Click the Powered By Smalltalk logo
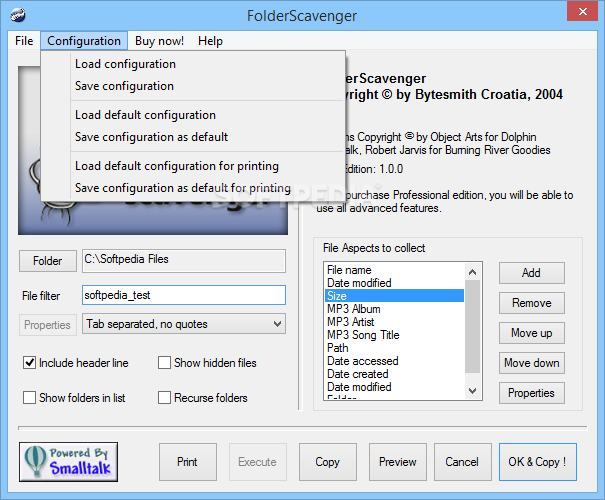This screenshot has width=605, height=500. [x=69, y=462]
